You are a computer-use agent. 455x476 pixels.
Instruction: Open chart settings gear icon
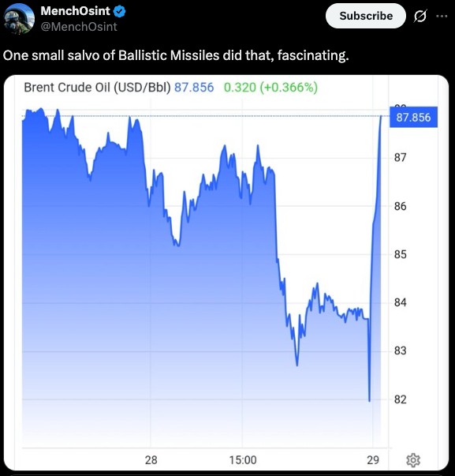[x=413, y=460]
